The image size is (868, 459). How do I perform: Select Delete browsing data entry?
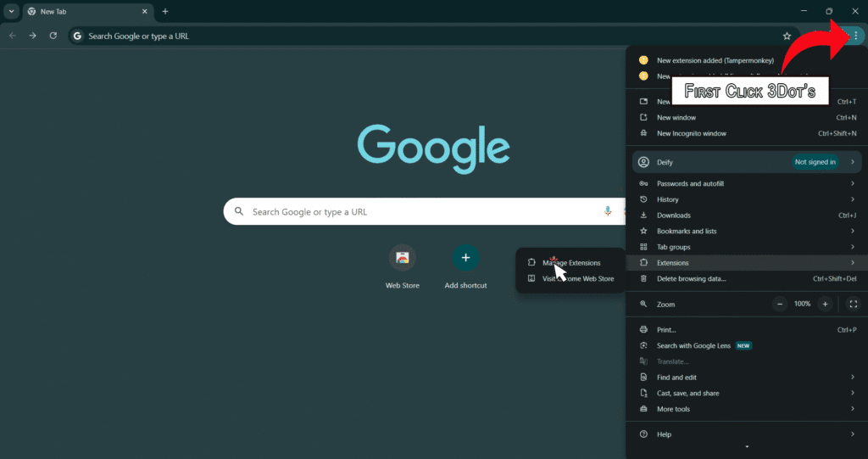point(747,279)
